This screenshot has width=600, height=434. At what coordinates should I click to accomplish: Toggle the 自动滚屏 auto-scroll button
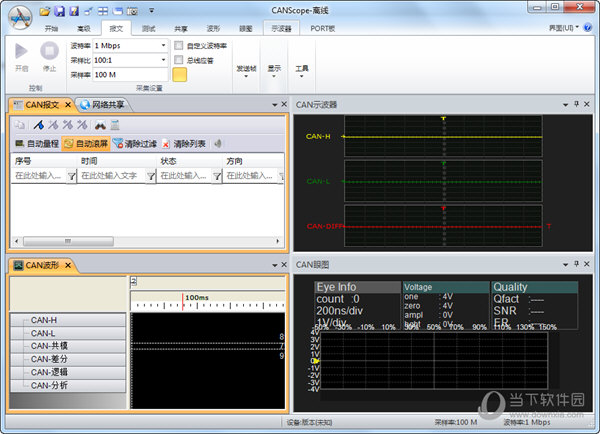click(86, 144)
